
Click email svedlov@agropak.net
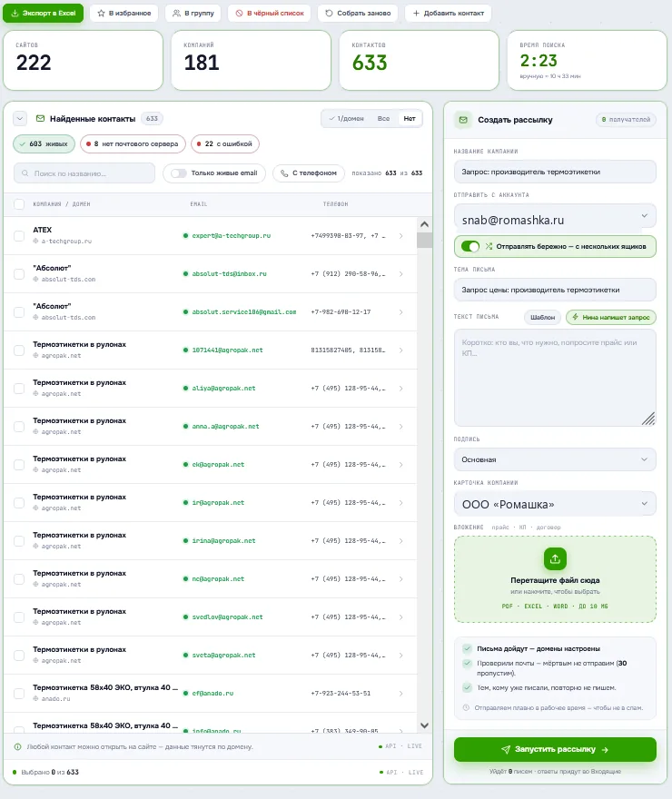(x=227, y=617)
